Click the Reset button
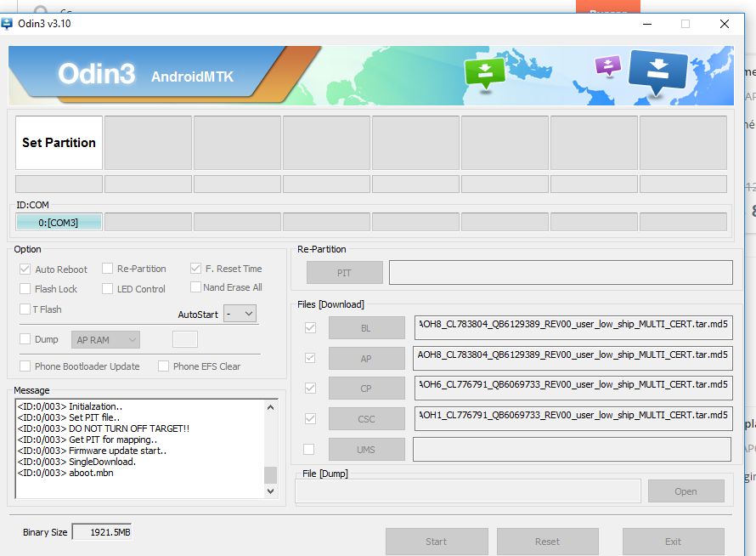 pos(547,542)
